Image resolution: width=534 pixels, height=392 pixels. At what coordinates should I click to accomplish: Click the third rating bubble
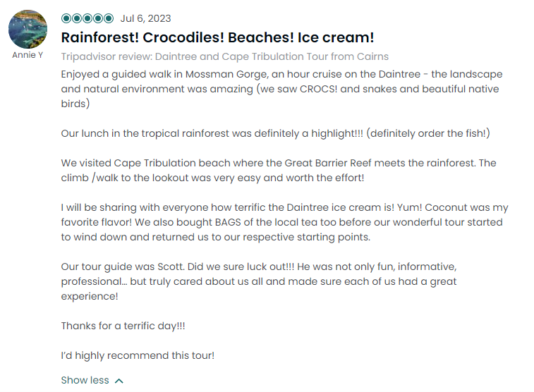click(x=87, y=18)
